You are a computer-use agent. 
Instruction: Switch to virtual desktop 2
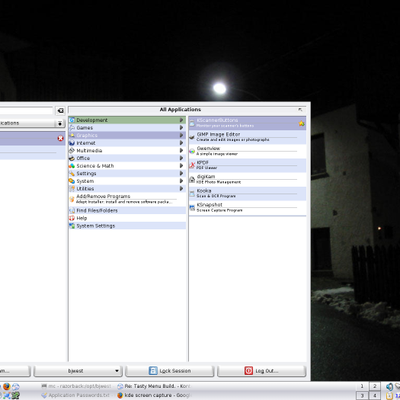point(375,387)
